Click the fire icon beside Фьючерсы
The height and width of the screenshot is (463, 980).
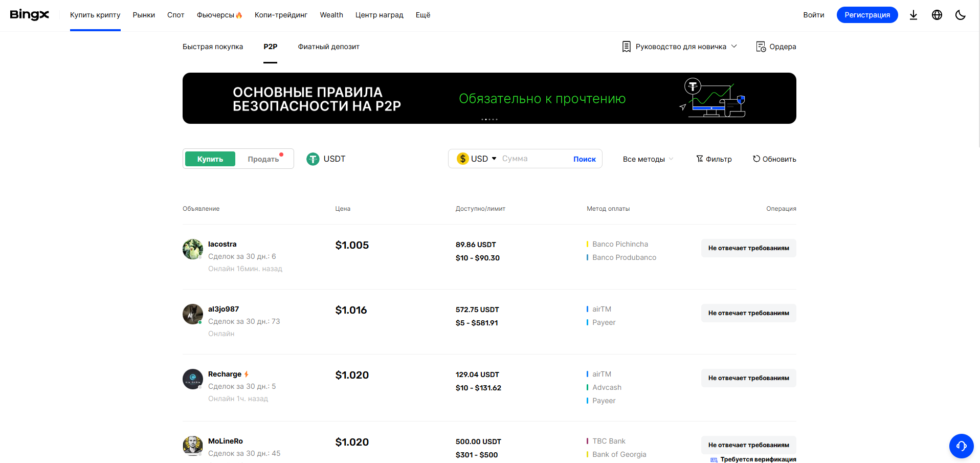(239, 15)
